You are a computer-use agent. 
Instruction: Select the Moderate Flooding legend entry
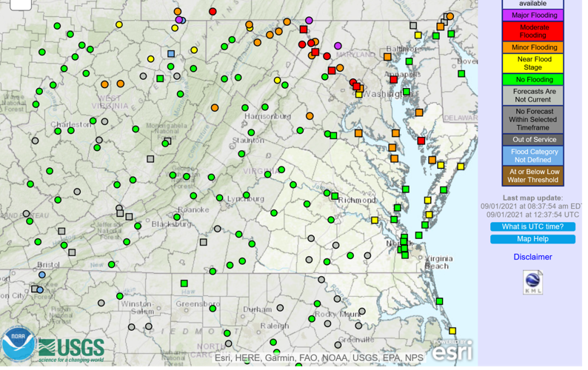tap(533, 32)
